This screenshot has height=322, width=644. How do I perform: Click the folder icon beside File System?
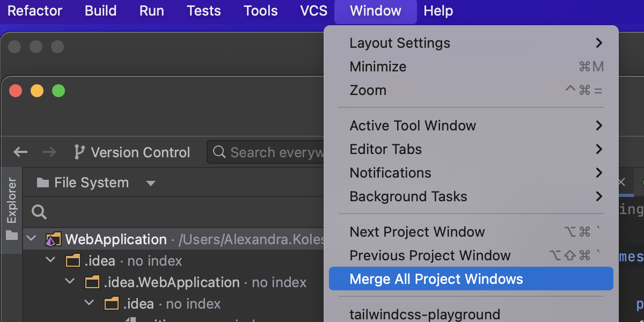[x=43, y=183]
